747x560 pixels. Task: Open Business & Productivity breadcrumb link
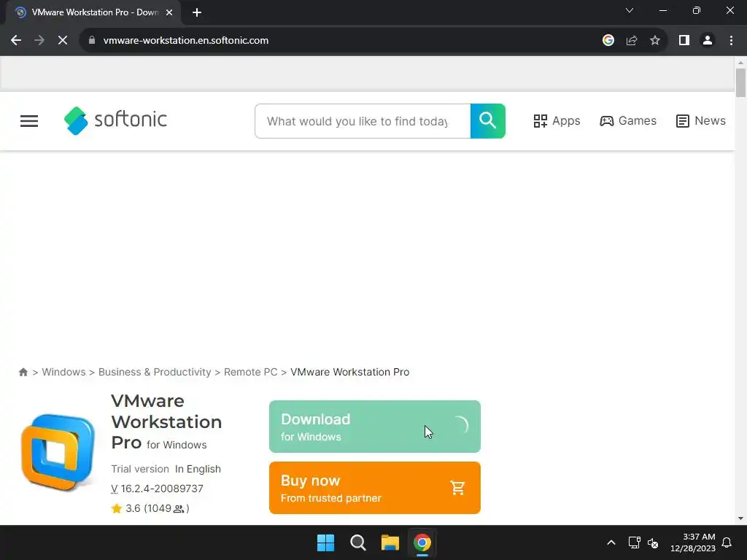click(155, 372)
